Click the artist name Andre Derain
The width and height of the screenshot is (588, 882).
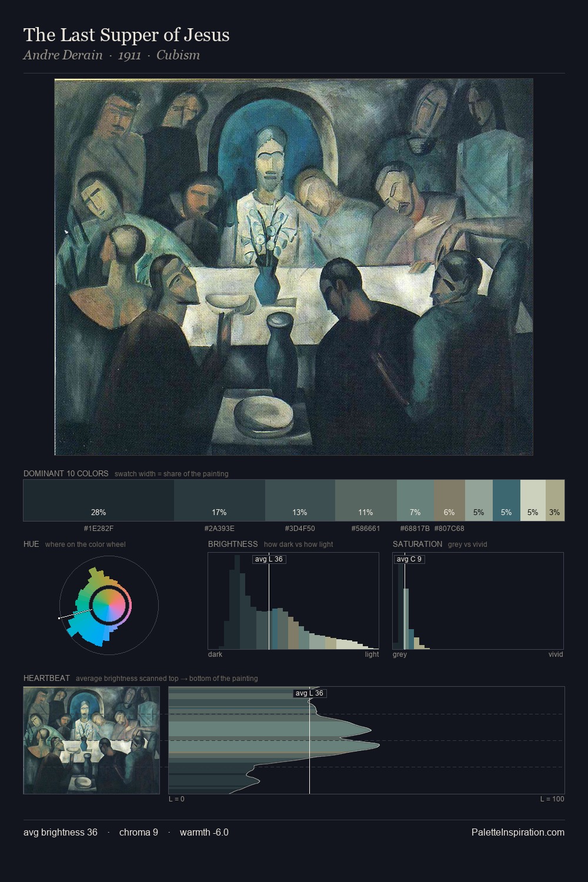[x=63, y=55]
